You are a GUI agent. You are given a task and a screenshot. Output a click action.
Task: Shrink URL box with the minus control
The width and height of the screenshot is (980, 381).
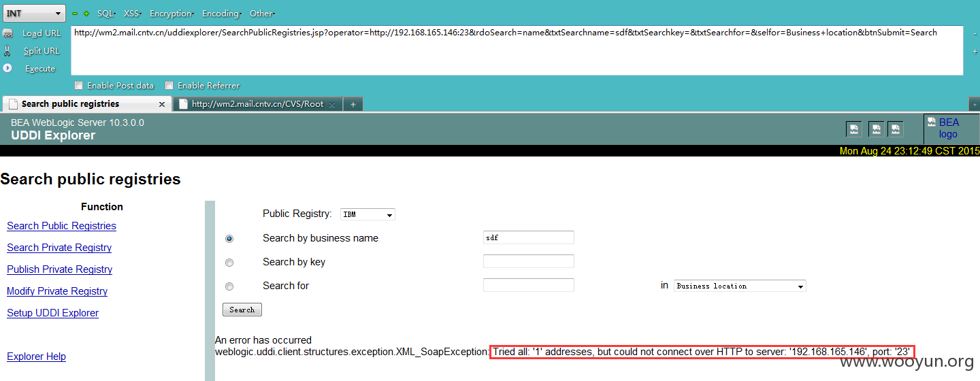tap(975, 33)
